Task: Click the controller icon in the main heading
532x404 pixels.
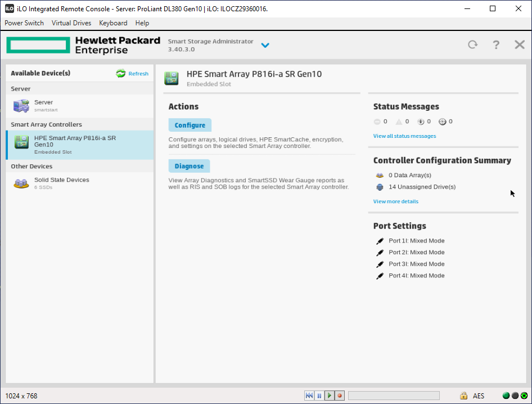Action: point(172,78)
